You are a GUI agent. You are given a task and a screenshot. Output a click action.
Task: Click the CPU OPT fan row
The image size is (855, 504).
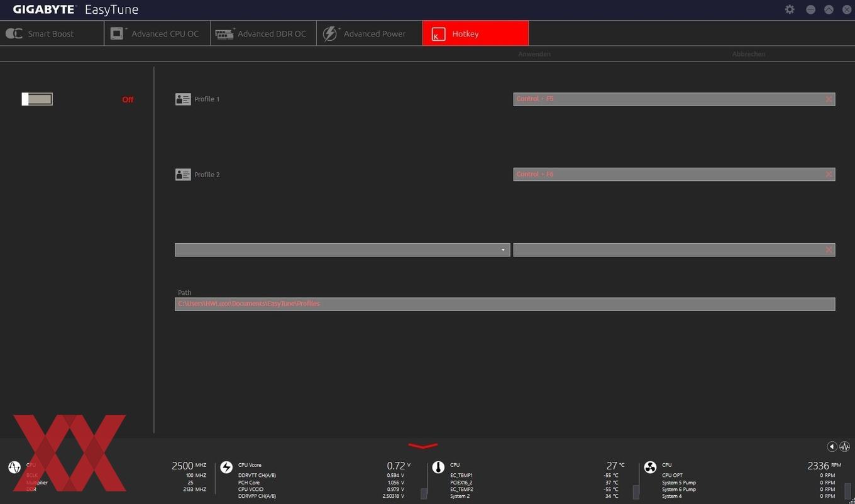coord(748,476)
